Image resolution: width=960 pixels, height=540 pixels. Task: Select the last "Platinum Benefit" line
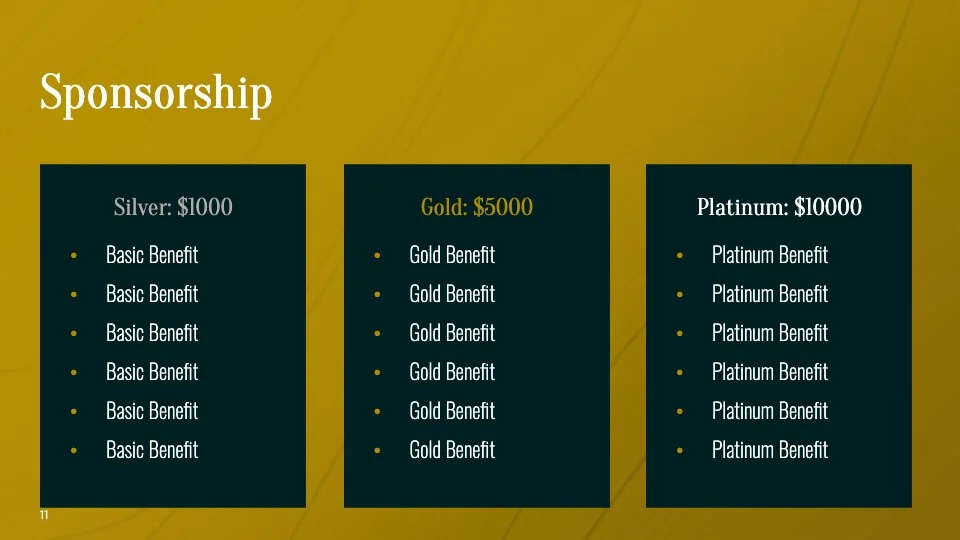(x=770, y=450)
